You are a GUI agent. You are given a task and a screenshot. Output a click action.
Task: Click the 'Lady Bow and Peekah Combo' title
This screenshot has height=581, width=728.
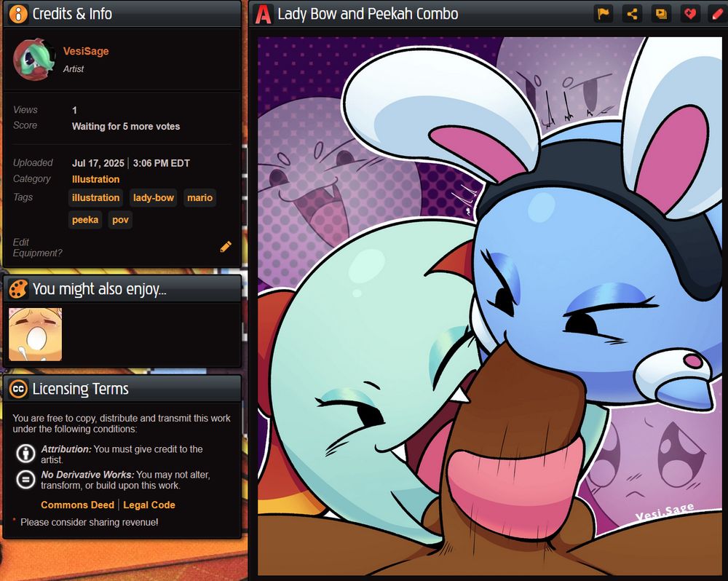tap(368, 14)
